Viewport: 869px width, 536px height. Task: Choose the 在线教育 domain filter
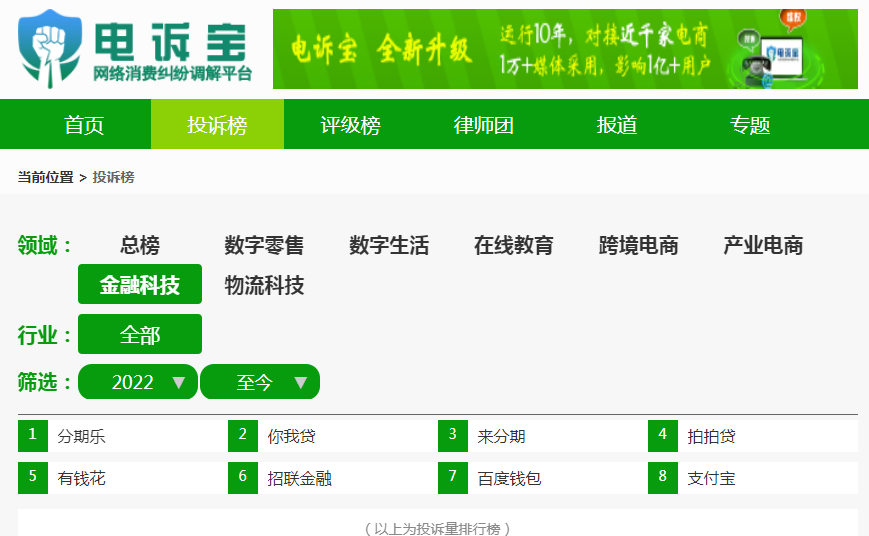pos(513,245)
